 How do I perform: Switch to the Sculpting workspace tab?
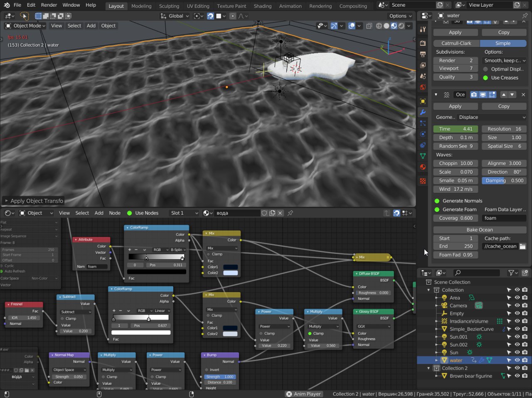[x=169, y=6]
